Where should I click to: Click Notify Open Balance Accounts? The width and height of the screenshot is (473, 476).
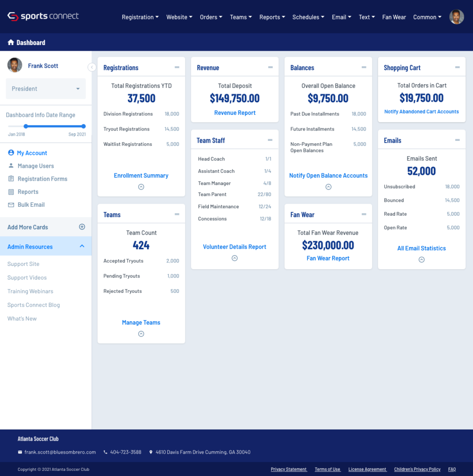tap(328, 176)
